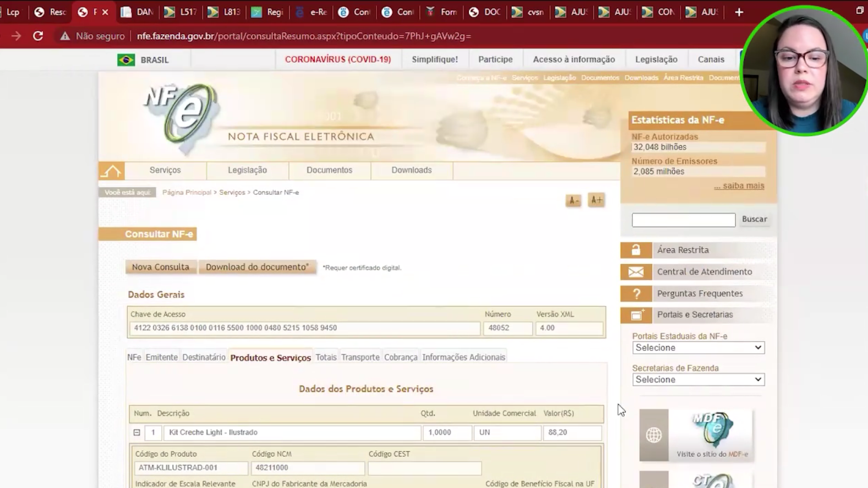This screenshot has height=488, width=868.
Task: Click the Nova Consulta button
Action: [x=161, y=267]
